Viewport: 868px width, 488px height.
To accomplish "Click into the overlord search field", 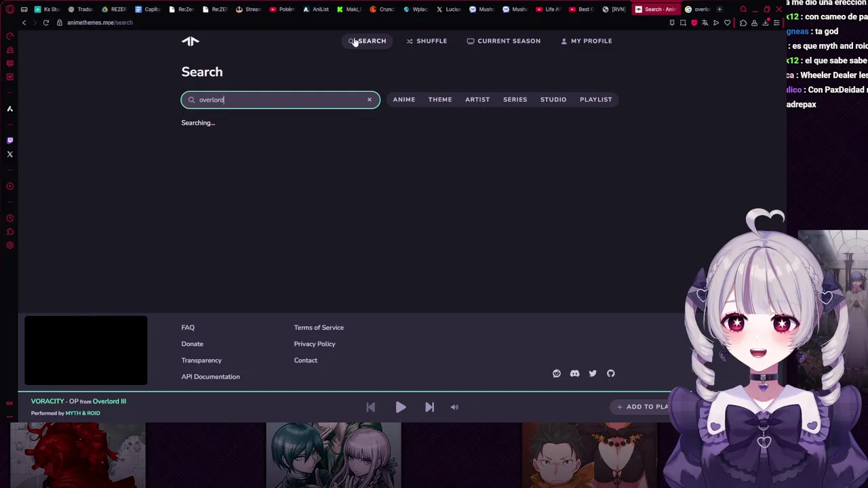I will coord(280,100).
